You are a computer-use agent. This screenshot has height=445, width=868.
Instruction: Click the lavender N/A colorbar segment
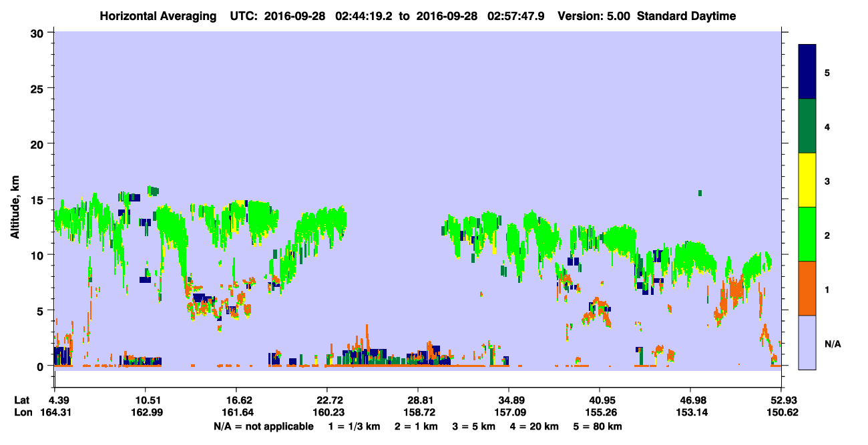tap(807, 342)
